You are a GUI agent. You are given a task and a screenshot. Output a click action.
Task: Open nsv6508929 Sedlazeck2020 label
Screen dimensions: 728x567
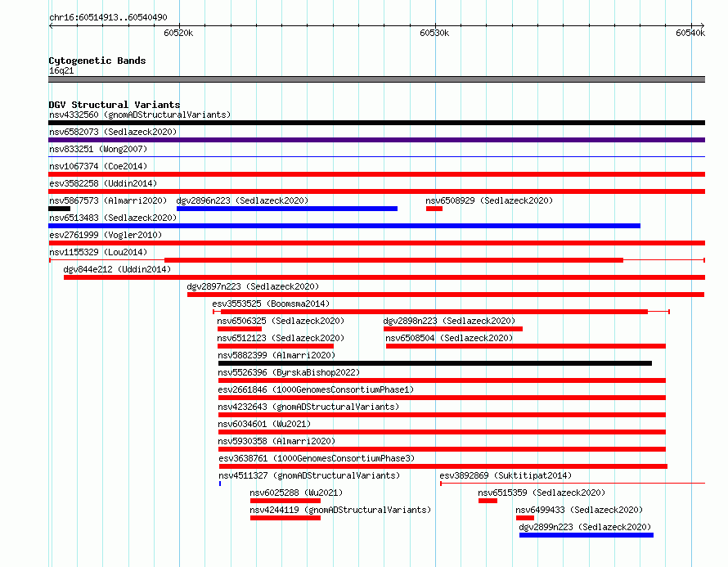click(x=489, y=200)
